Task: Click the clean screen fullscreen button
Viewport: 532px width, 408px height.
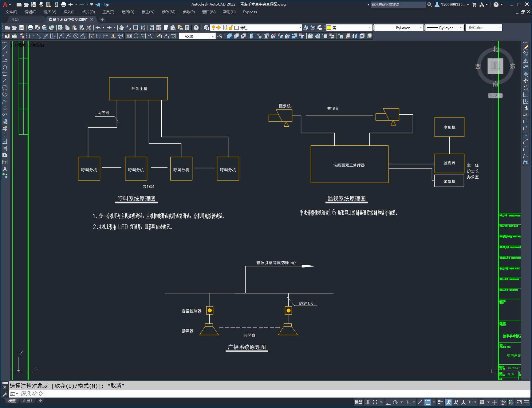Action: coord(519,402)
